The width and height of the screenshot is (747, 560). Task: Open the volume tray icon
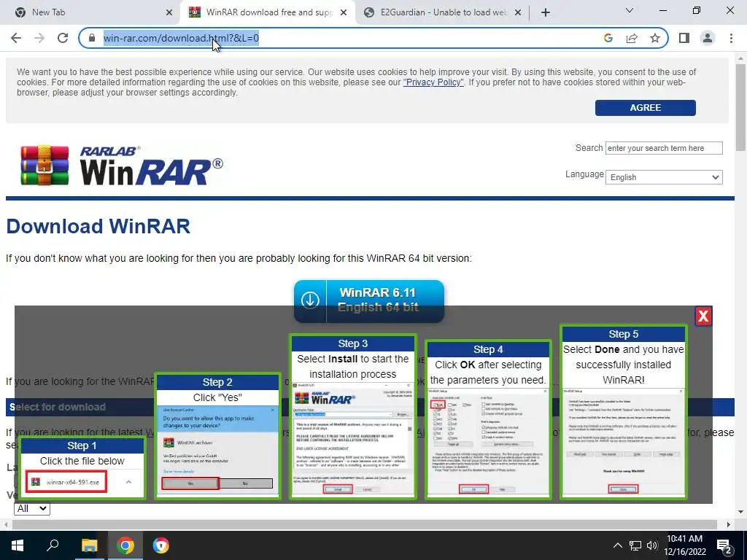point(651,545)
